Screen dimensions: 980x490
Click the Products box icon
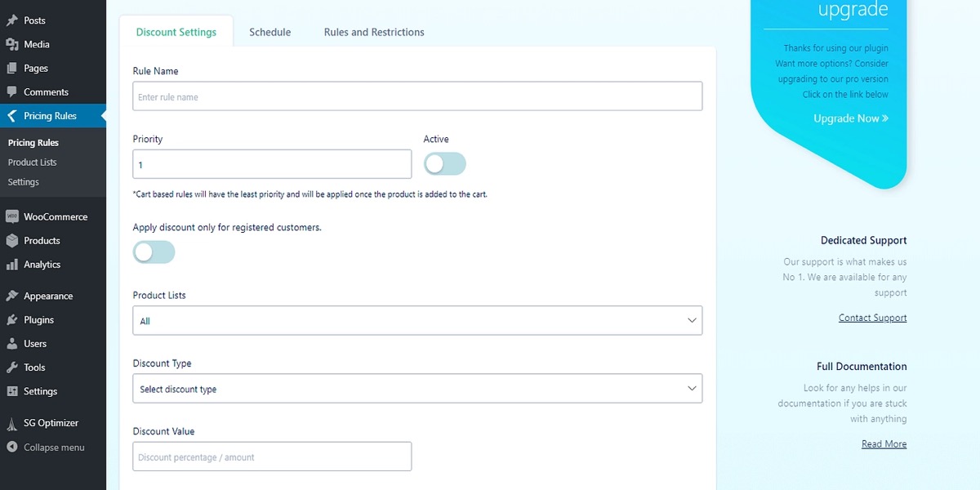[12, 241]
